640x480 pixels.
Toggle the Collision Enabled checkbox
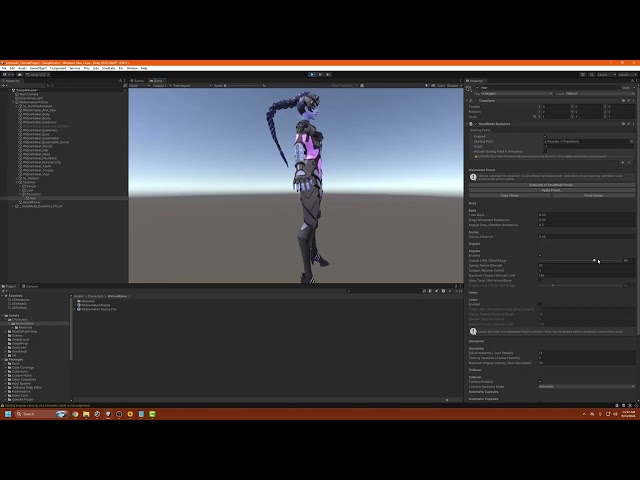pos(540,382)
